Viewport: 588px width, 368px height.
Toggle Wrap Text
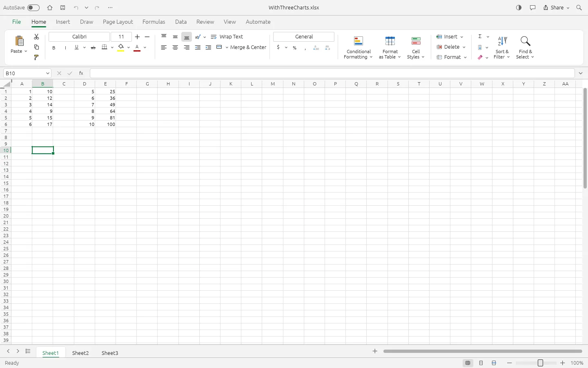[x=227, y=37]
